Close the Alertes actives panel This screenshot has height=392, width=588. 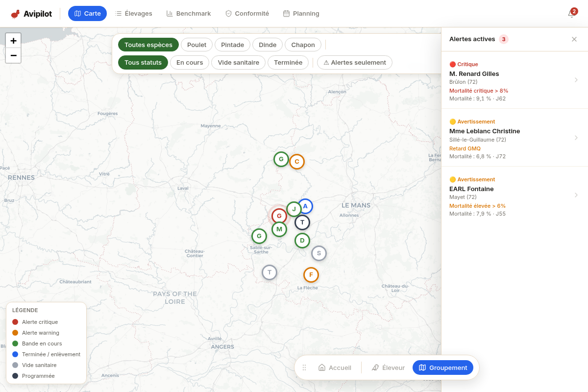point(574,39)
